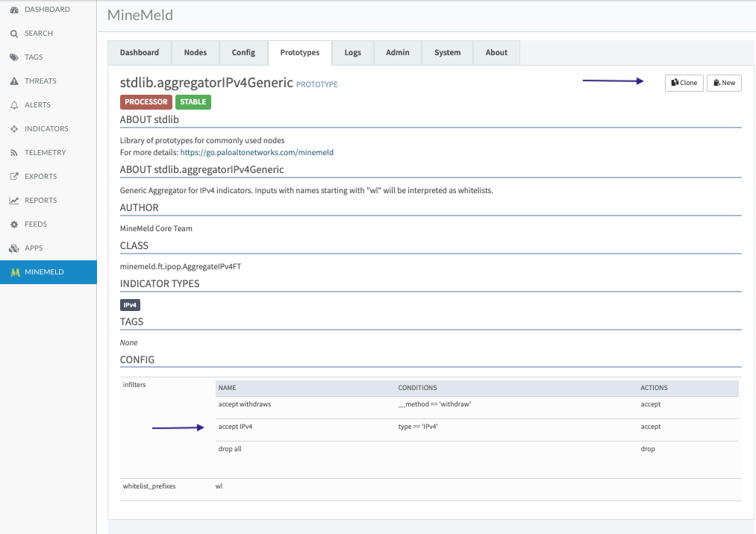Go to the Logs tab

click(352, 53)
